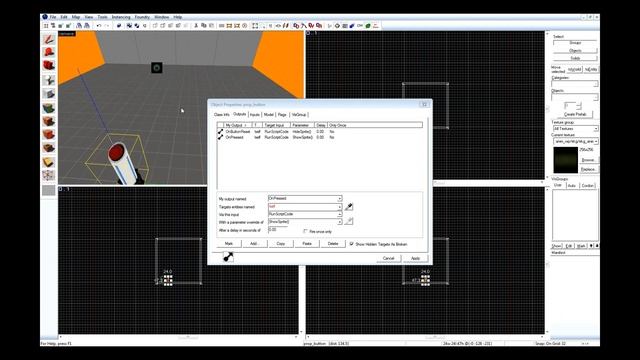
Task: Open the Current texture dropdown
Action: [x=596, y=141]
